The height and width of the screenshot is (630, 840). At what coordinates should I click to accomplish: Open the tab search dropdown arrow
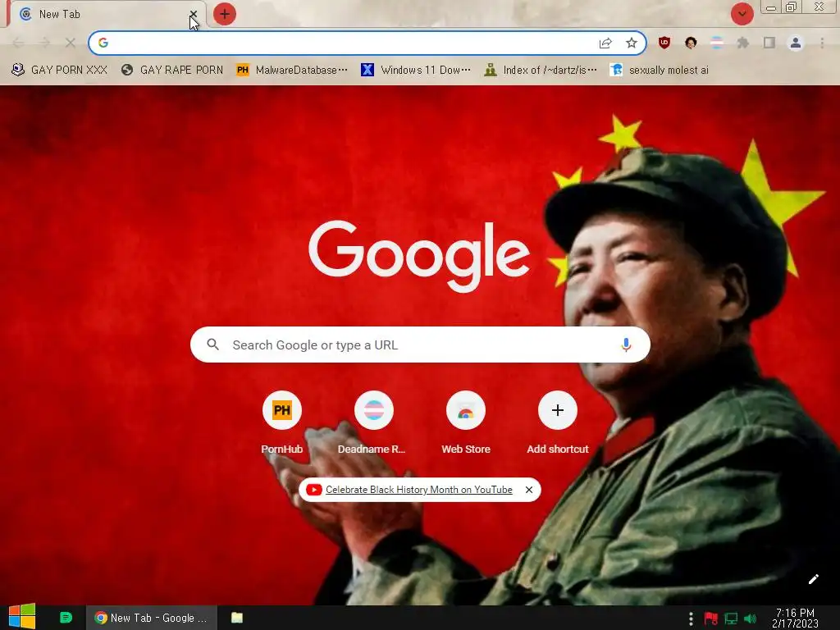[x=742, y=14]
